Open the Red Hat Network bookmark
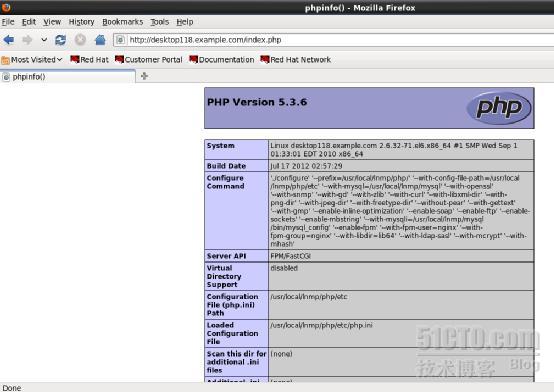Screen dimensions: 554x392 click(x=296, y=60)
